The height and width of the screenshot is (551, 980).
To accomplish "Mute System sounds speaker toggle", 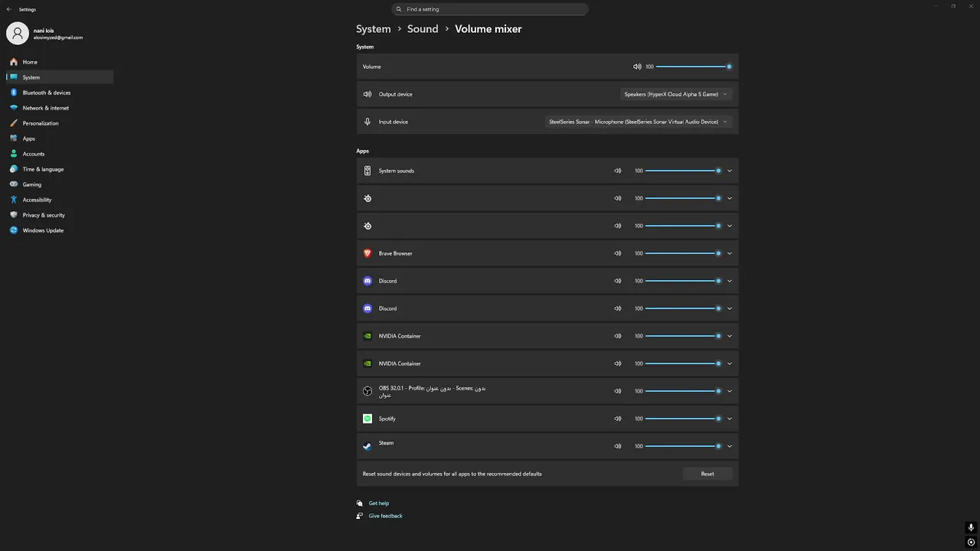I will click(618, 171).
